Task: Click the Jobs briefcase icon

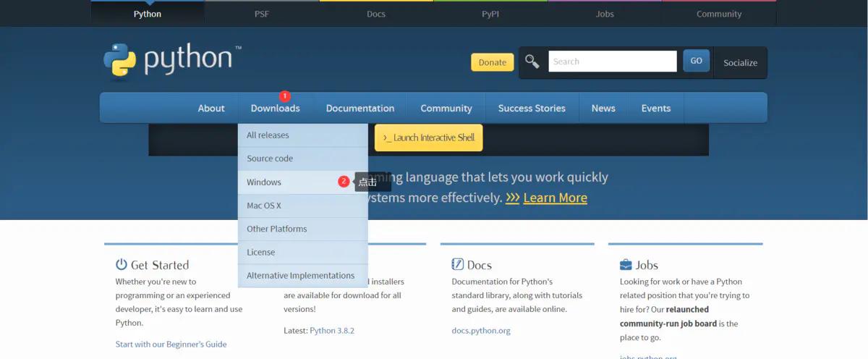Action: [x=626, y=265]
